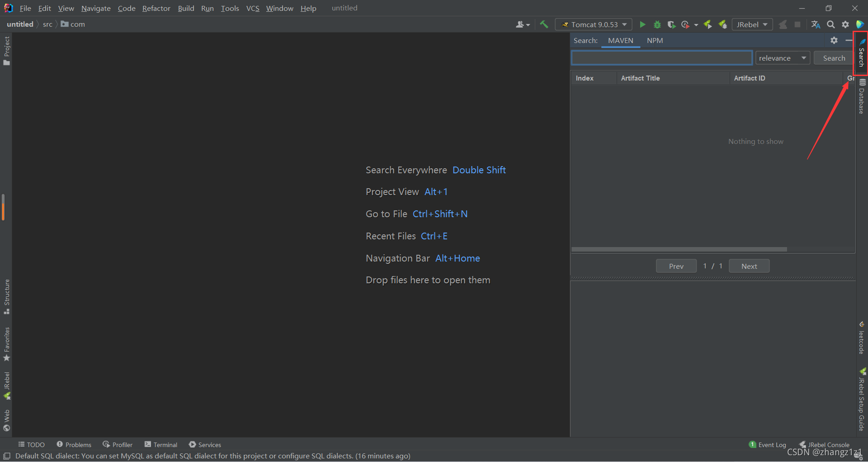Click the Run with JRebel rocket icon
The image size is (868, 462).
[x=708, y=24]
